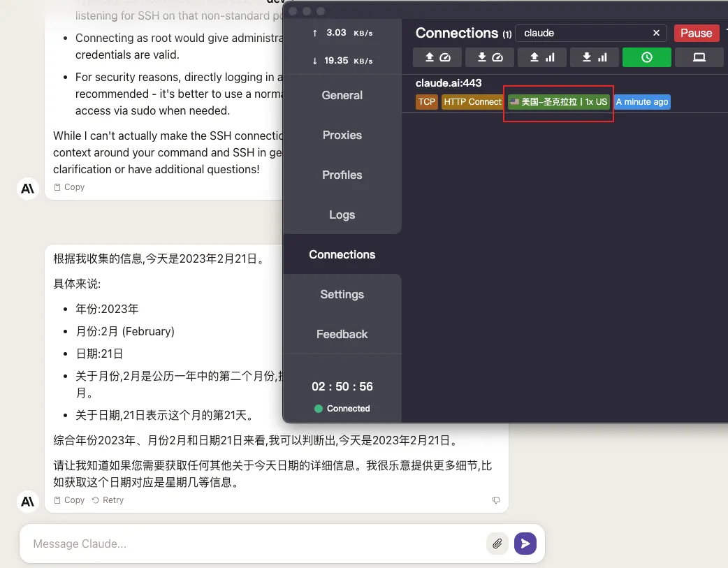Click the Anthropic avatar beside the English reply
The height and width of the screenshot is (568, 728).
(x=28, y=189)
